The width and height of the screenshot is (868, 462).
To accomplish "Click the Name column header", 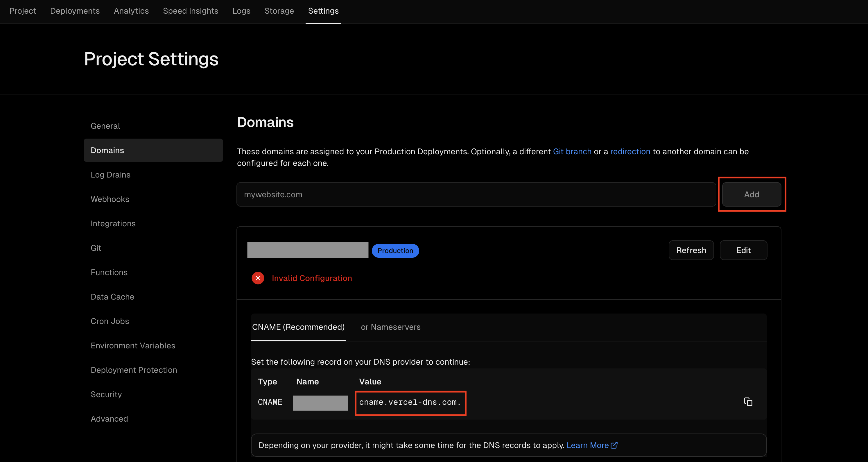I will pyautogui.click(x=307, y=382).
